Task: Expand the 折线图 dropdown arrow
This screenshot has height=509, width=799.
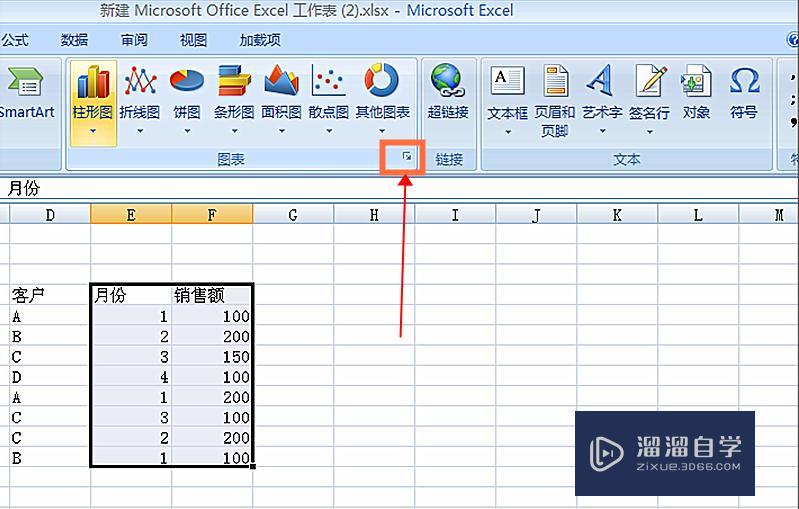Action: [x=140, y=131]
